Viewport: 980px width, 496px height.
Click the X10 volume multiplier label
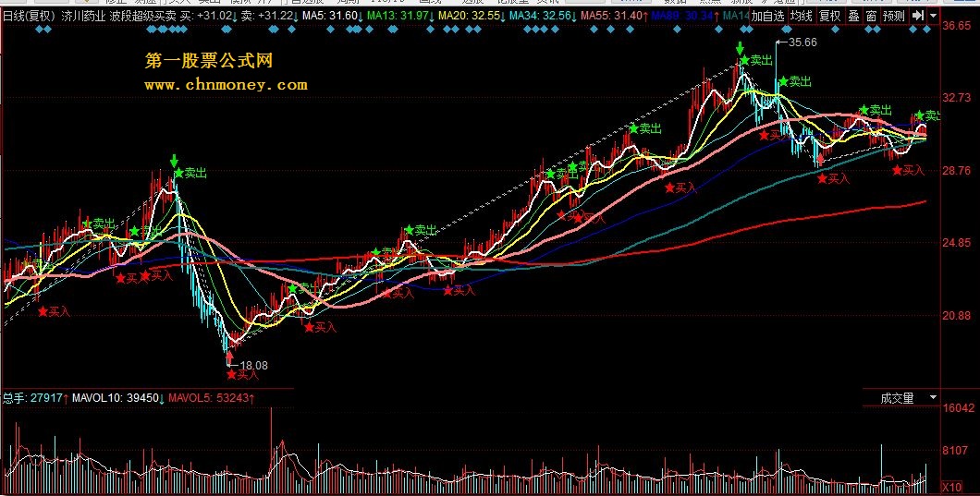click(x=952, y=488)
